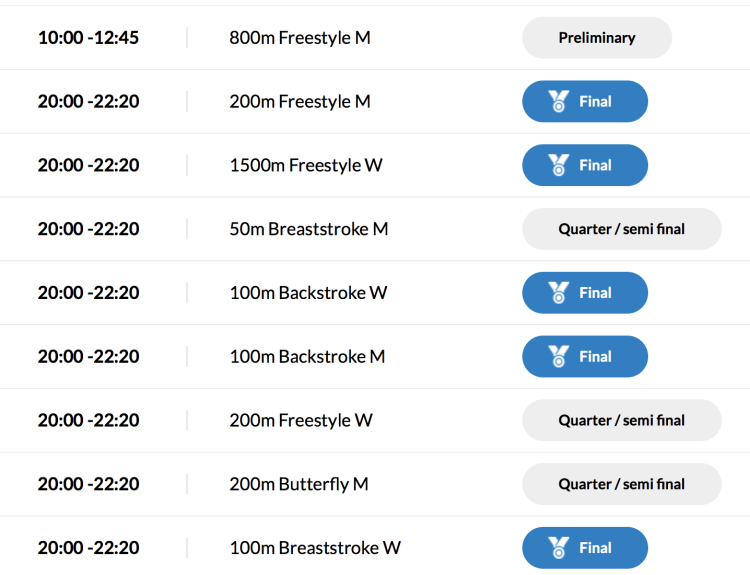Open the 50m Breaststroke M event
The width and height of the screenshot is (750, 575).
pos(309,229)
